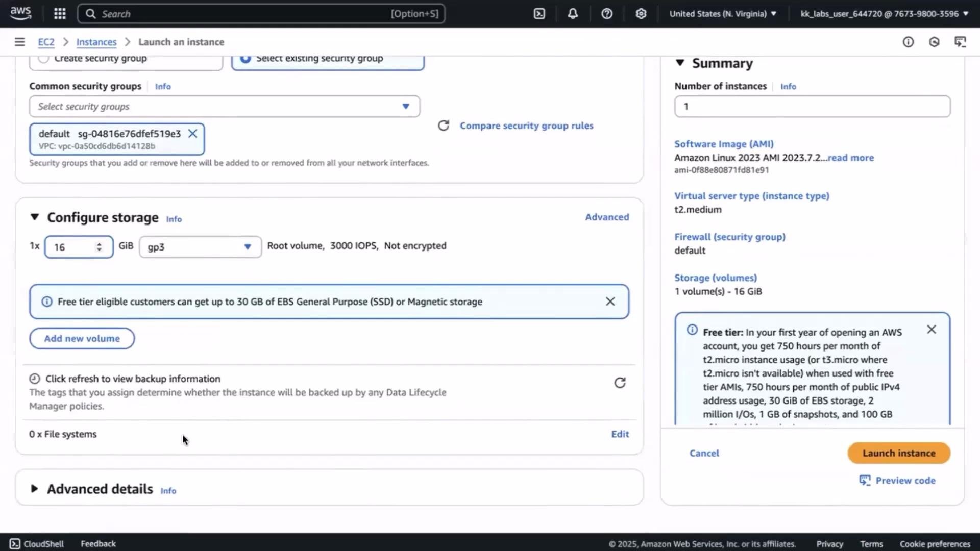The image size is (980, 551).
Task: Select t2.medium instance type text
Action: [x=698, y=210]
